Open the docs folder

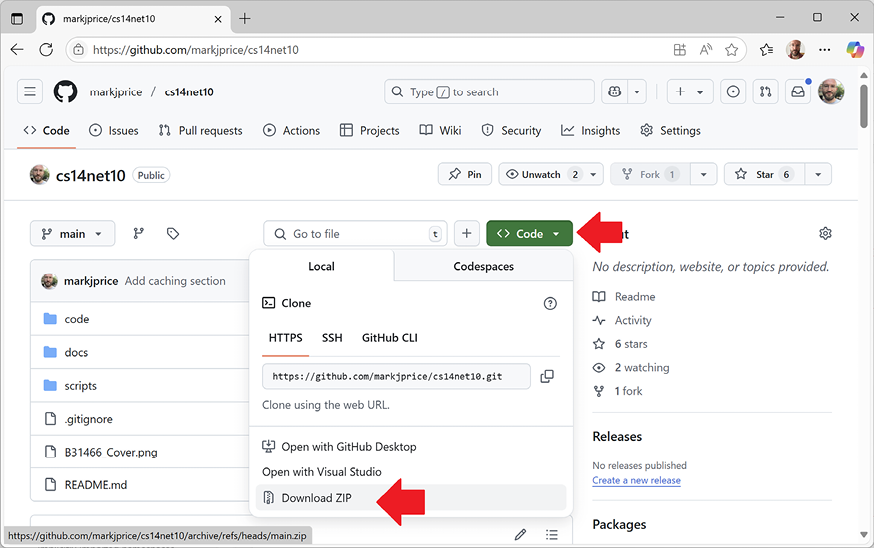[x=76, y=352]
